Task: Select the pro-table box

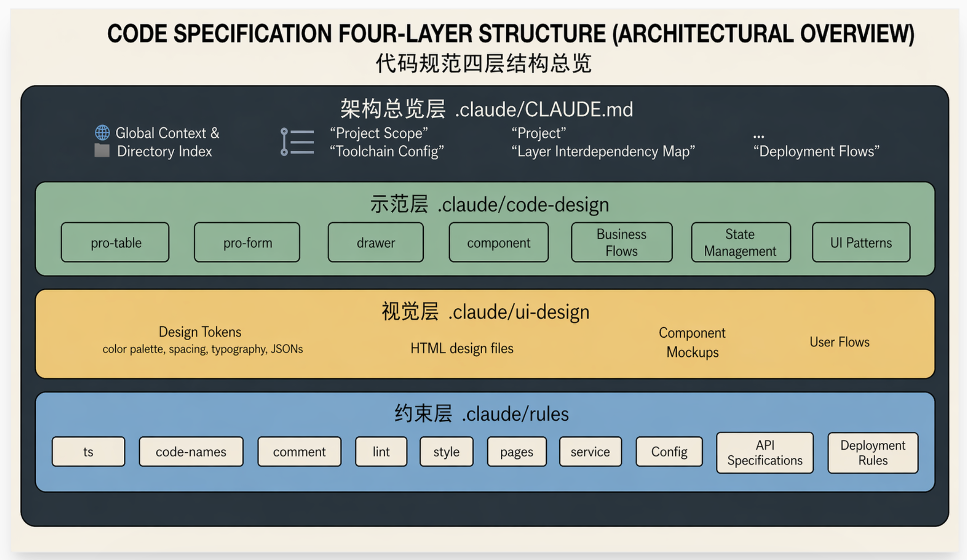Action: pyautogui.click(x=115, y=242)
